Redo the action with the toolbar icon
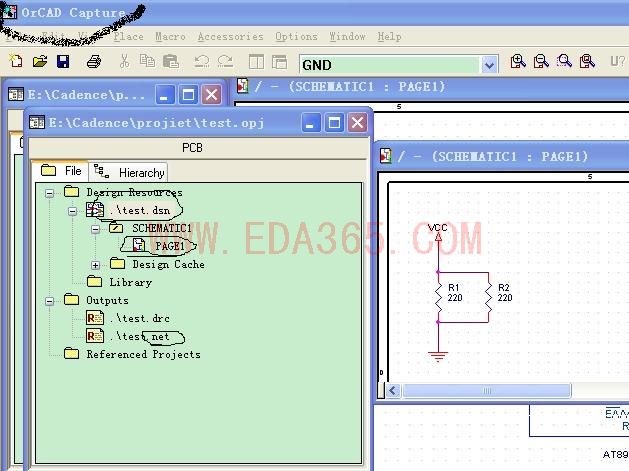 [x=225, y=61]
